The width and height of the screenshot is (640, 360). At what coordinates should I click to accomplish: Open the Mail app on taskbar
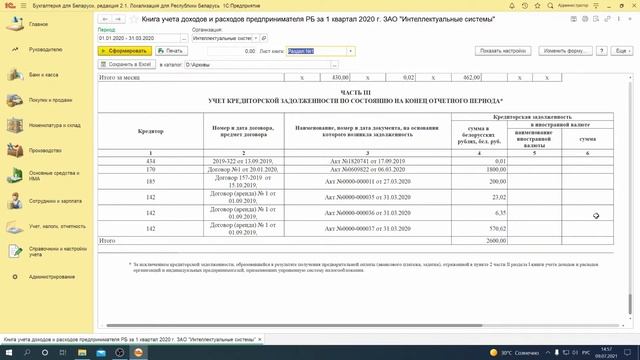pos(101,353)
